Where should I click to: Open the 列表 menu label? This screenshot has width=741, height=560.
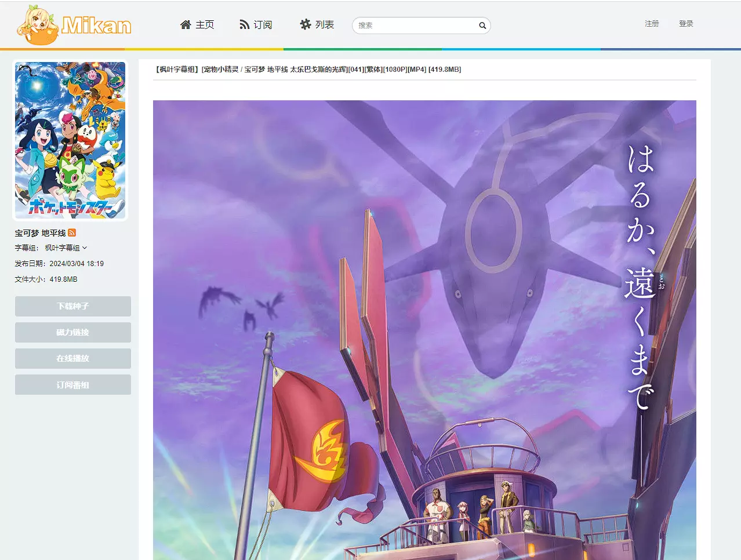pos(325,24)
